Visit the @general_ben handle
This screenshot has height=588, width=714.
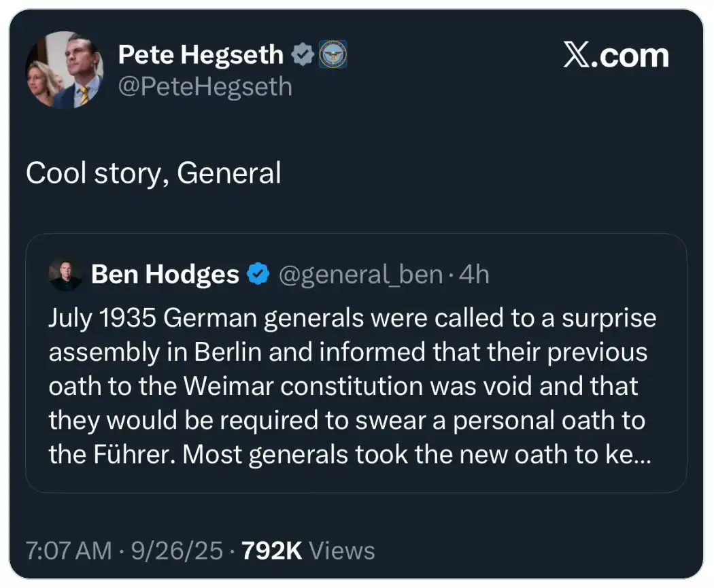359,274
